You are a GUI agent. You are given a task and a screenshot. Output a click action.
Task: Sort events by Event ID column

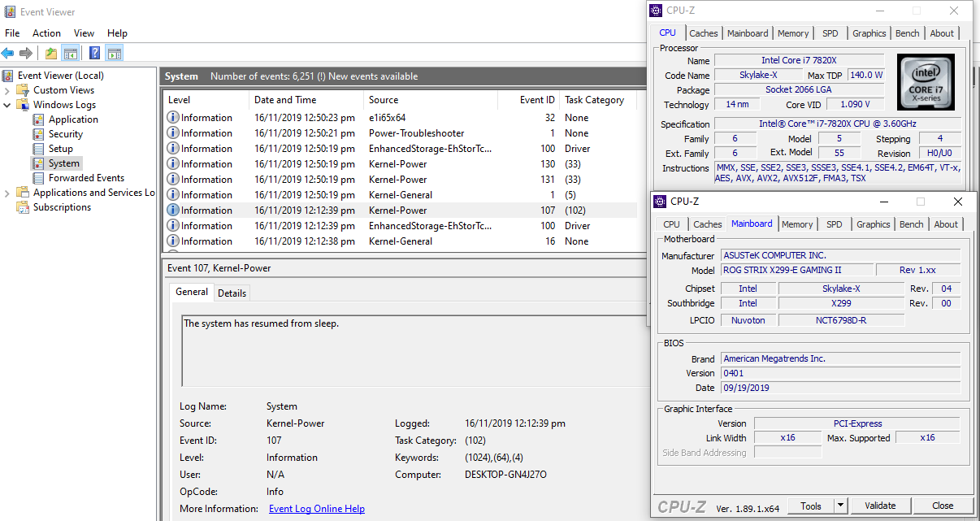point(527,100)
